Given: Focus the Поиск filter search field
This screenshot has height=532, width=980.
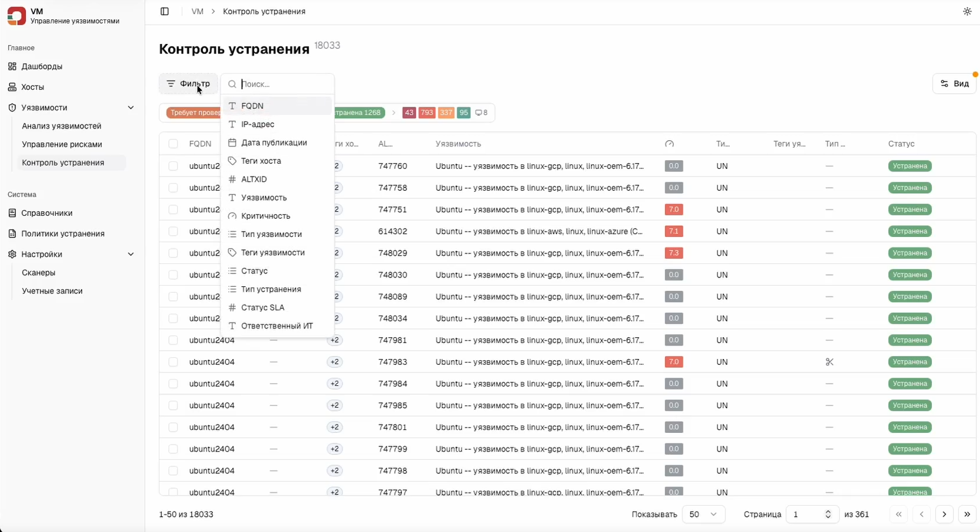Looking at the screenshot, I should (x=284, y=84).
